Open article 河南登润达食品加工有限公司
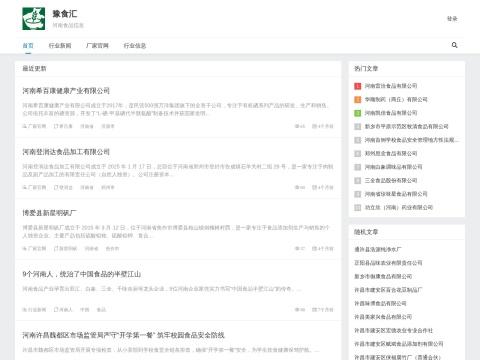The image size is (480, 360). (66, 152)
